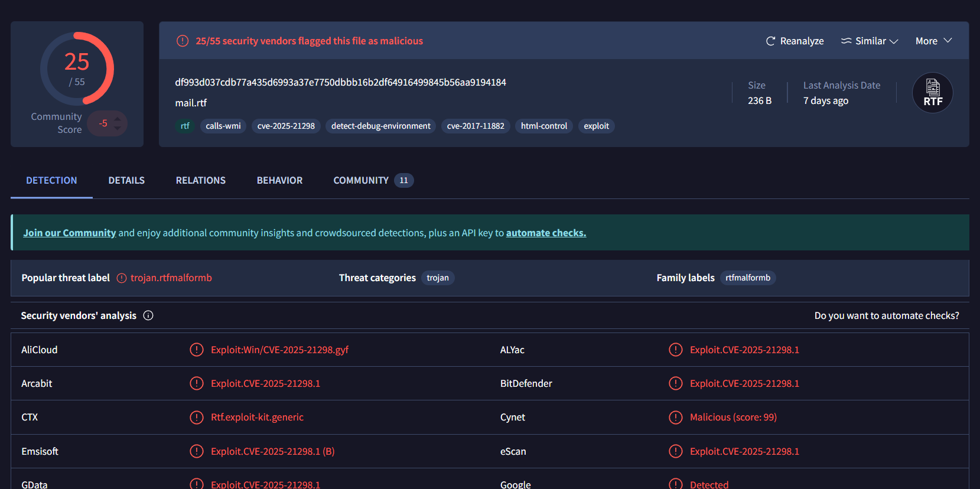Click the alert icon in the AliCloud row
980x489 pixels.
pyautogui.click(x=197, y=350)
